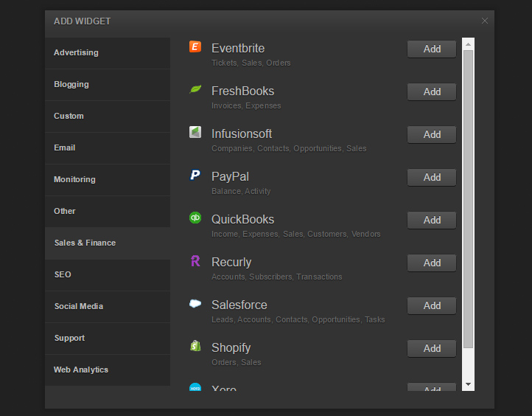Click the FreshBooks title text
The height and width of the screenshot is (416, 532).
point(242,91)
